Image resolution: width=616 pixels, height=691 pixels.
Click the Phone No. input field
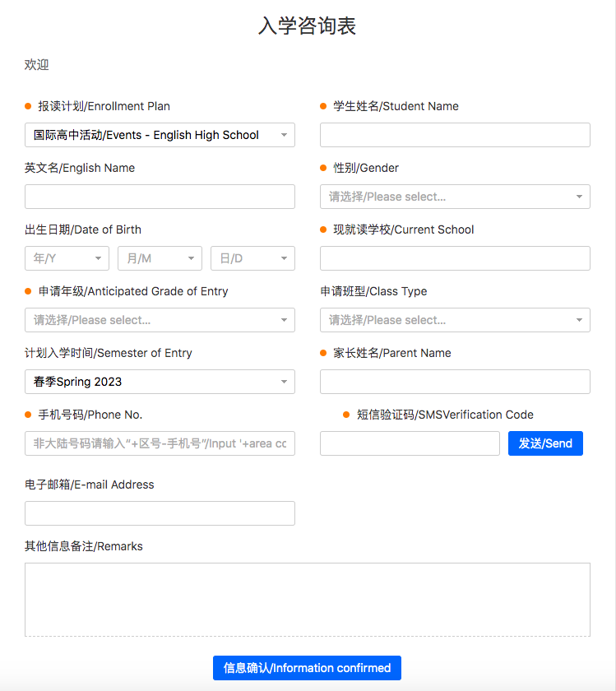pos(160,443)
